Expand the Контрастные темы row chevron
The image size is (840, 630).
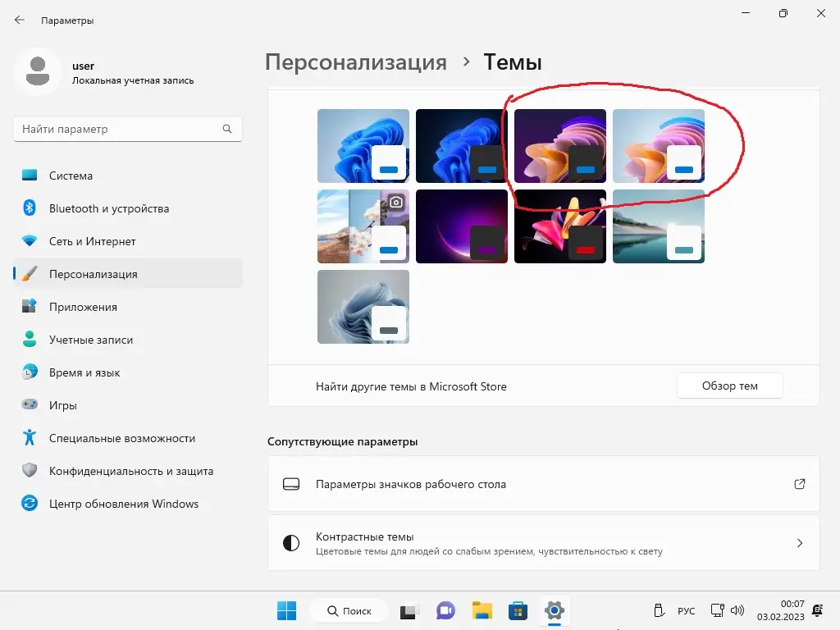coord(798,542)
